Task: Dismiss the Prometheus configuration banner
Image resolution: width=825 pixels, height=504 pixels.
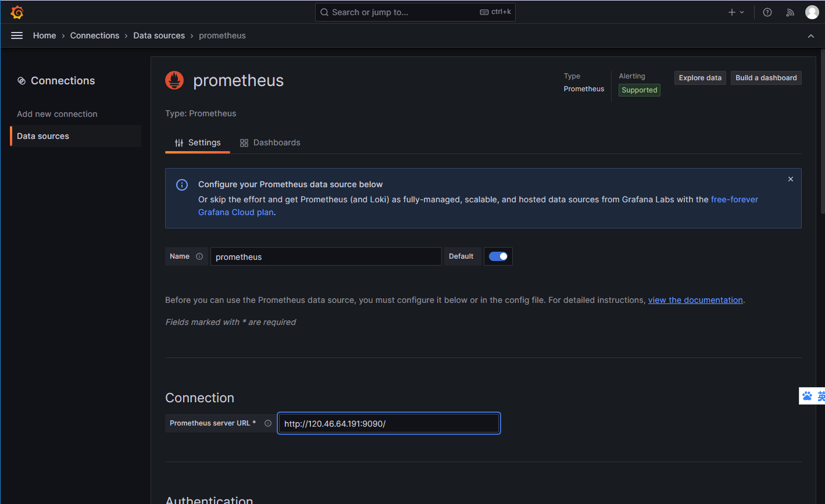Action: coord(790,179)
